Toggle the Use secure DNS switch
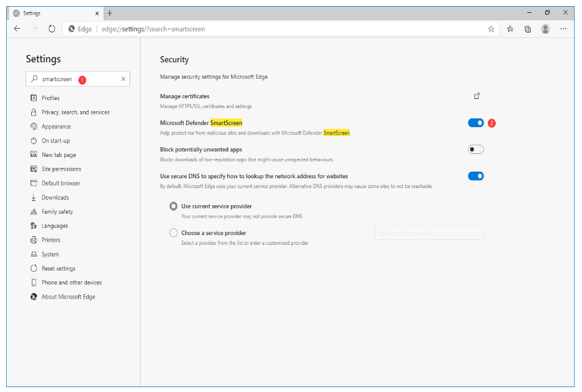The image size is (582, 392). click(476, 176)
